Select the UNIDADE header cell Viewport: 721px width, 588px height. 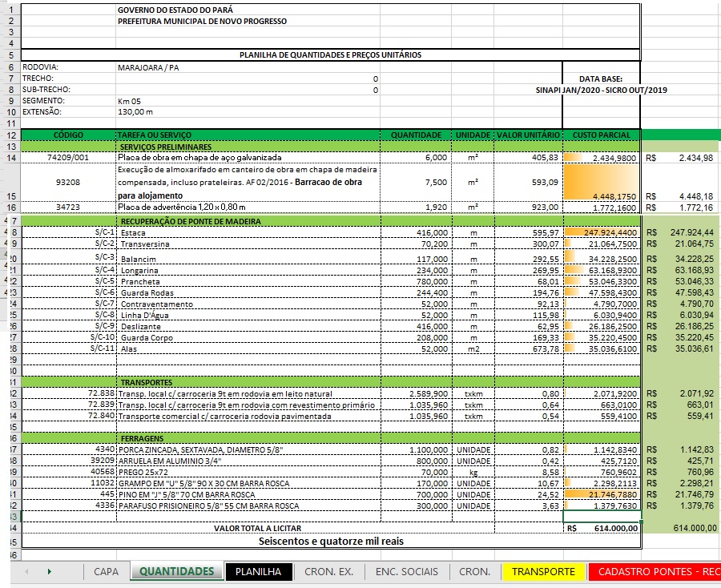473,135
